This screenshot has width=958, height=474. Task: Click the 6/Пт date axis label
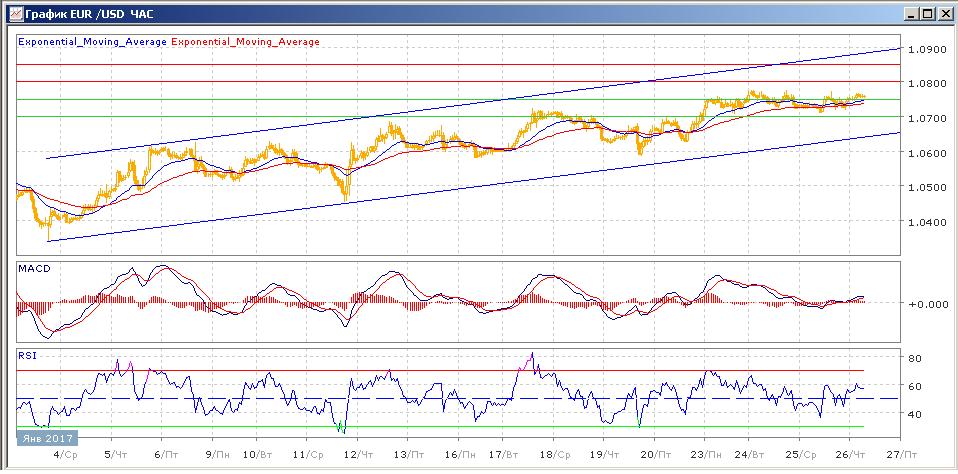167,455
